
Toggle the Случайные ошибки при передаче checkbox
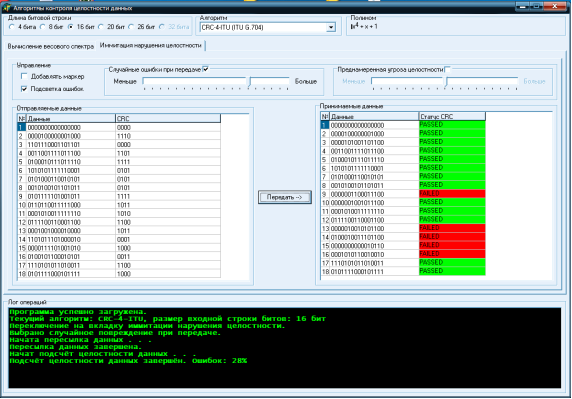click(206, 69)
